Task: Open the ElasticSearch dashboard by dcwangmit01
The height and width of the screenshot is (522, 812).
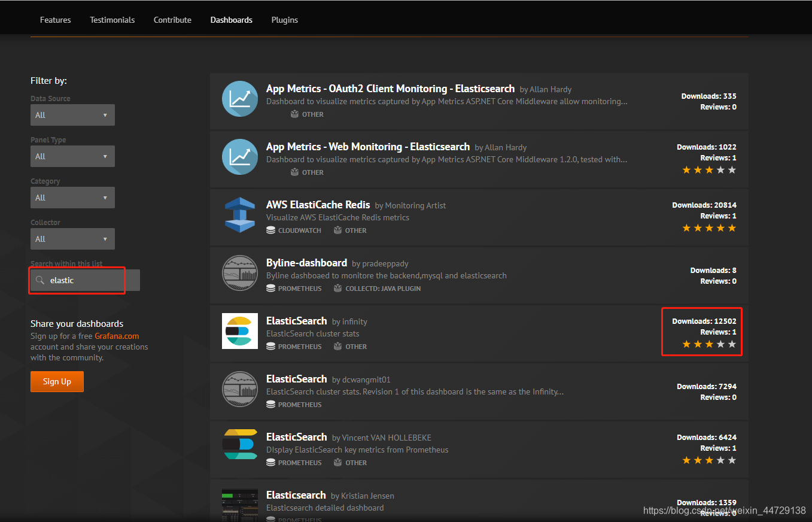Action: (x=296, y=379)
